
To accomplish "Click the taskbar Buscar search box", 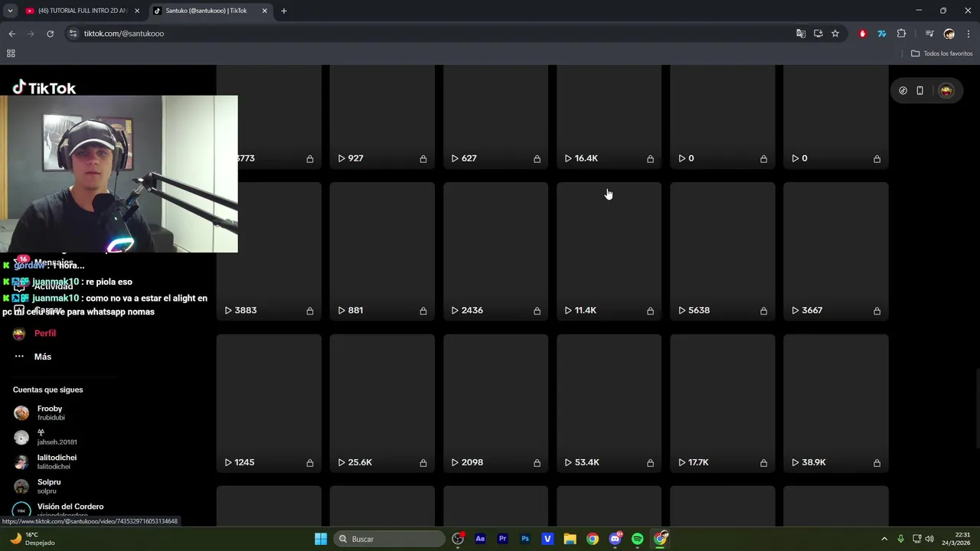I will click(390, 539).
